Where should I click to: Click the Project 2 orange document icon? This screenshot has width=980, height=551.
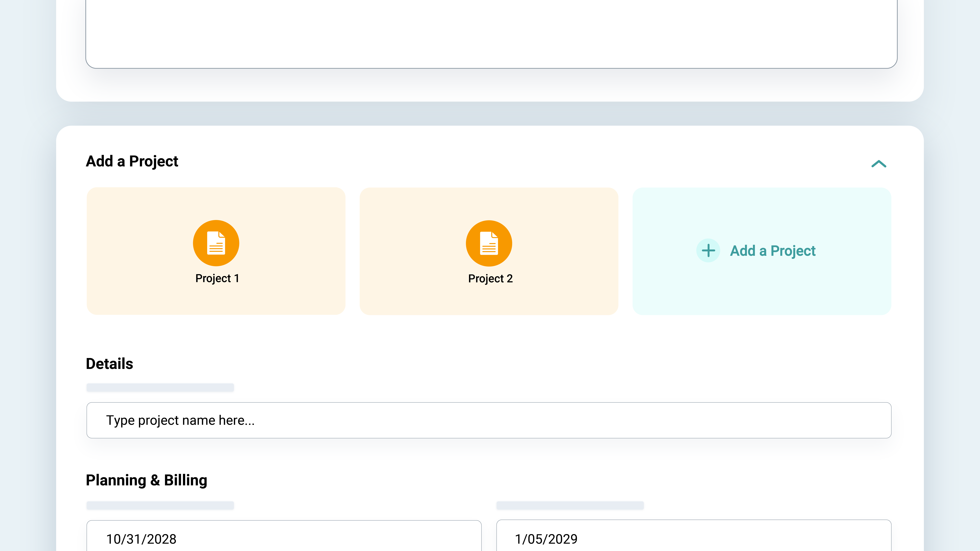click(489, 243)
